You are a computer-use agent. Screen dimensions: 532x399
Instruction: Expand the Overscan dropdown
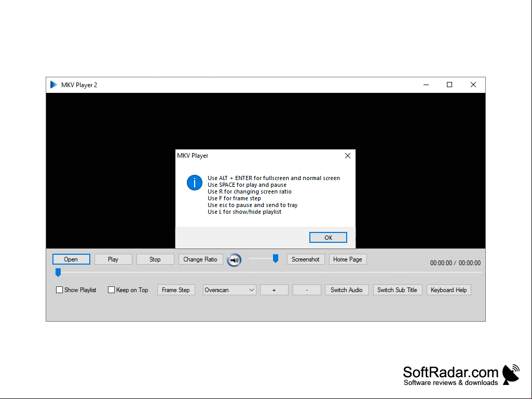click(x=229, y=290)
